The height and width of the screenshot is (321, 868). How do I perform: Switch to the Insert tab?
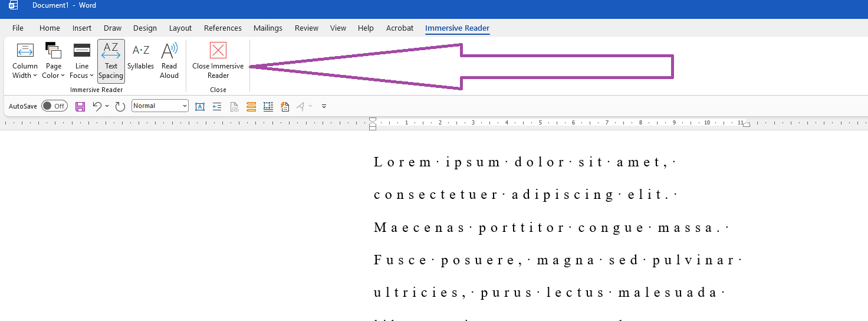coord(82,28)
